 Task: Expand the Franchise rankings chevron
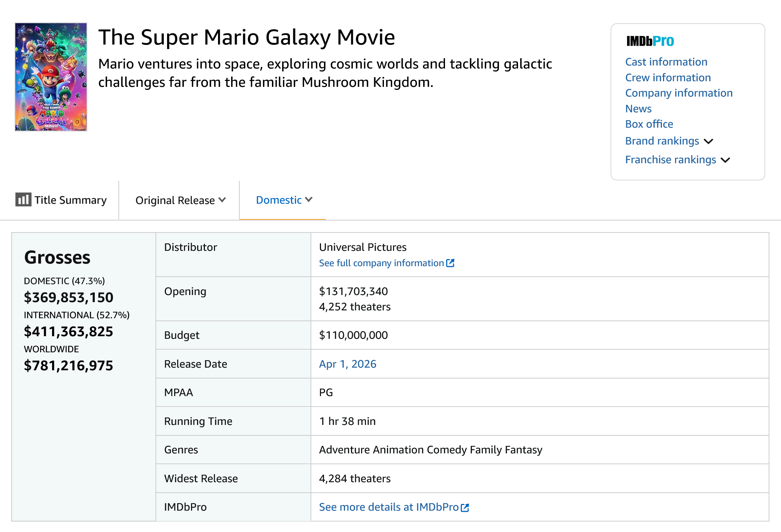[725, 160]
